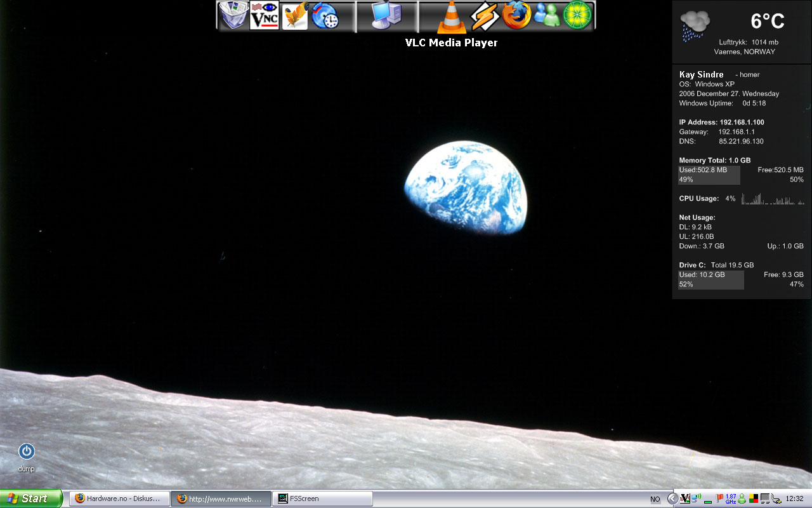812x508 pixels.
Task: Switch to FSScreen taskbar window
Action: (322, 498)
